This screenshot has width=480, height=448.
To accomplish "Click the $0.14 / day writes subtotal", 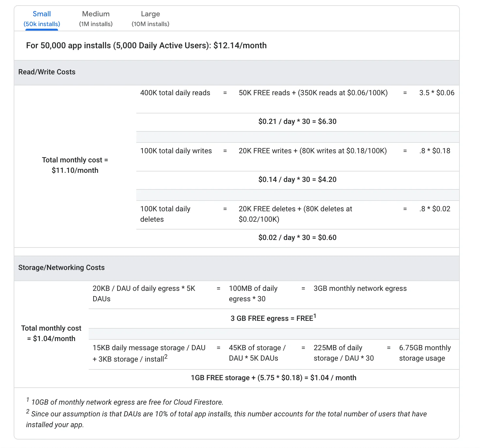I will pyautogui.click(x=297, y=180).
